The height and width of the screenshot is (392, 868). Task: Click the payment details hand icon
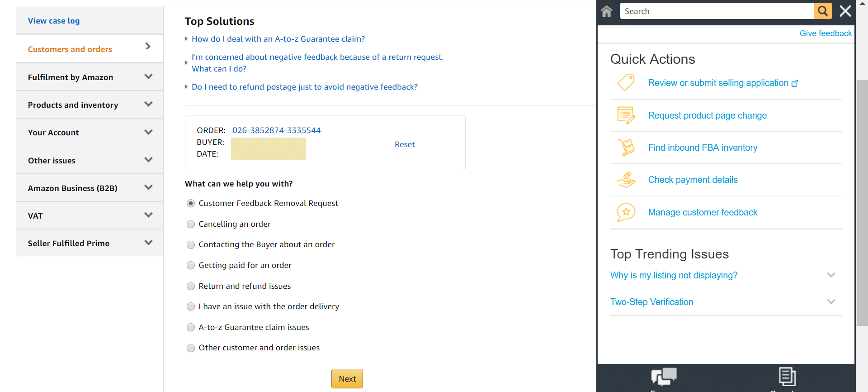[626, 180]
